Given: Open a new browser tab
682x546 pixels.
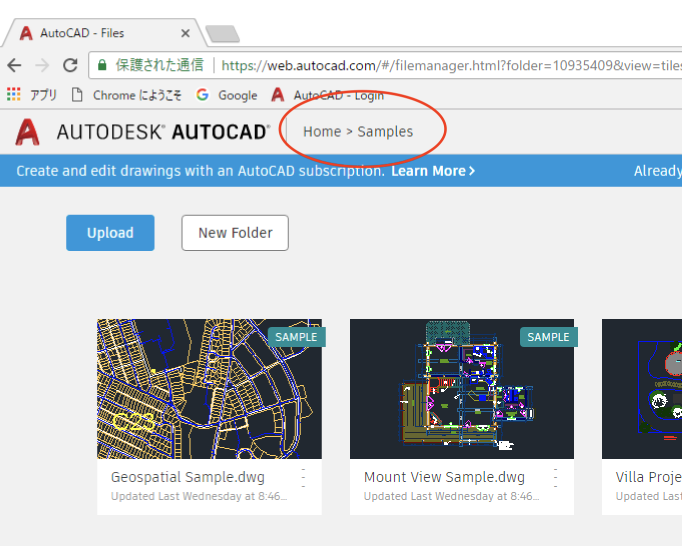Looking at the screenshot, I should 222,34.
